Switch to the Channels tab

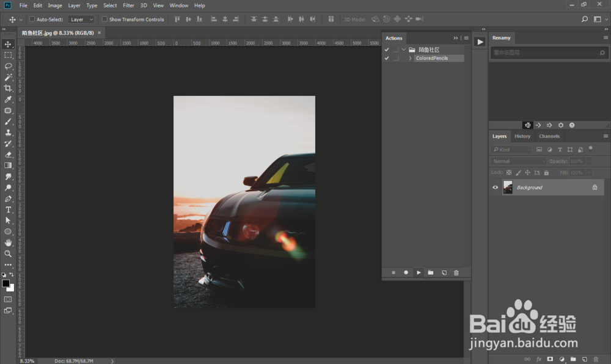(549, 136)
